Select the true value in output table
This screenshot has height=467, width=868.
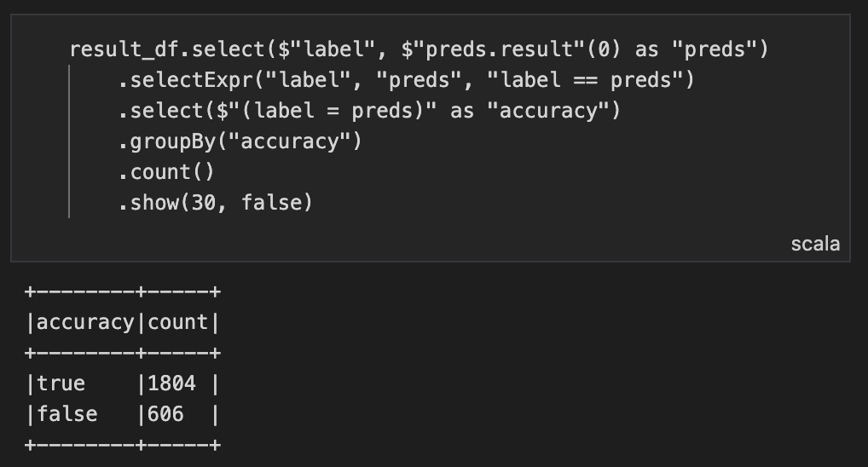pyautogui.click(x=61, y=383)
